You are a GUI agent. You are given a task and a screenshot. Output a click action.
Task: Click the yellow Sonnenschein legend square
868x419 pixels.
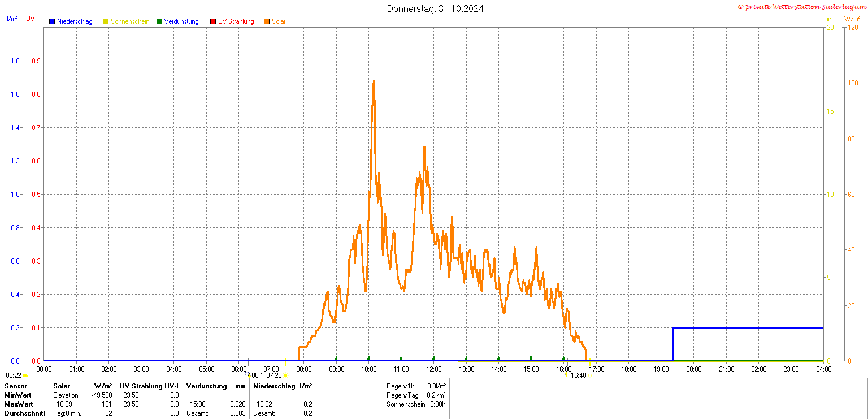click(x=106, y=21)
